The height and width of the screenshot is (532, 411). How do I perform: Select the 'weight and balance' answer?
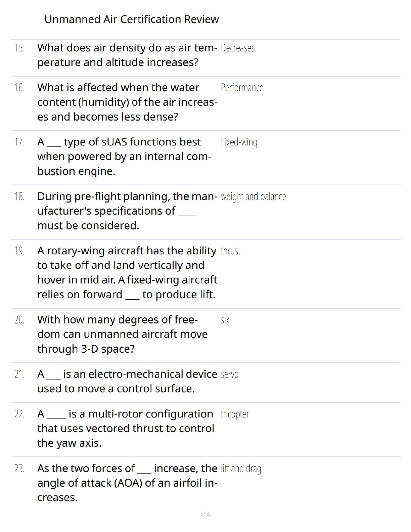pos(254,196)
